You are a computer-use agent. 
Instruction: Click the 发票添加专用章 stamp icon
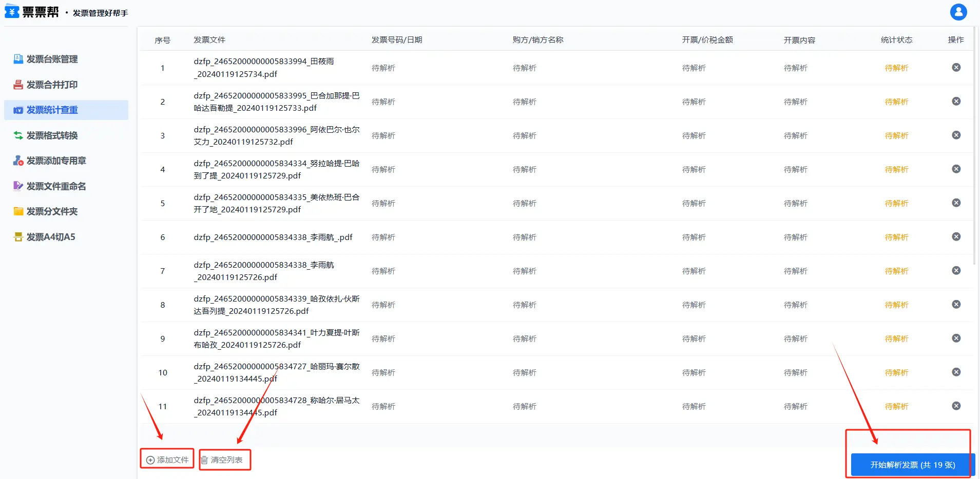(18, 161)
